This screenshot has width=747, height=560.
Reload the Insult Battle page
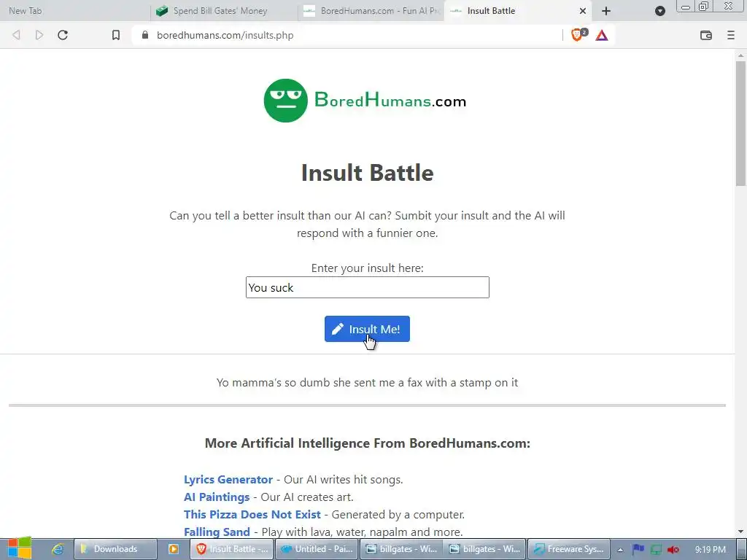coord(63,35)
